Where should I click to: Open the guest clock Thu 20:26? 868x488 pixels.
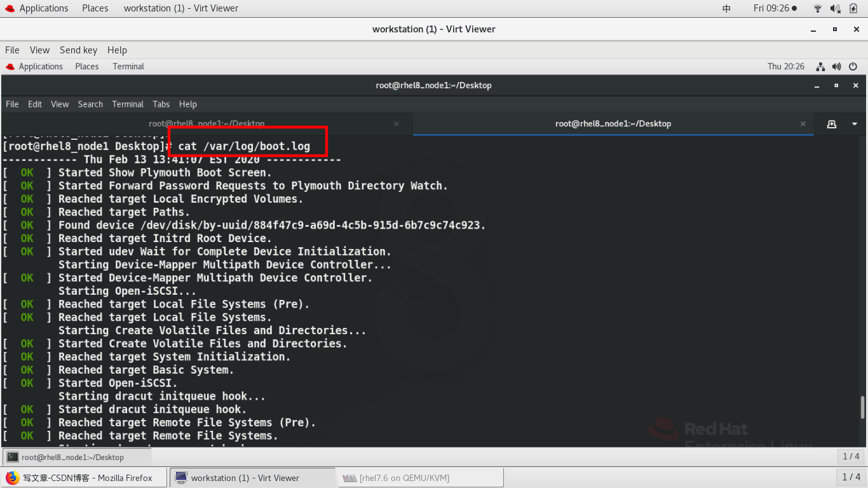(786, 66)
